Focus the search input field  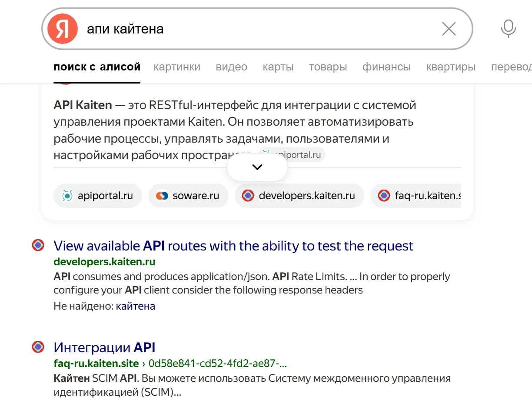coord(256,29)
